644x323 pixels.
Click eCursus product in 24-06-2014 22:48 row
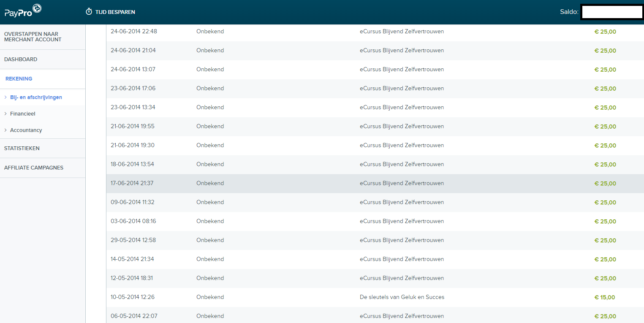point(402,32)
